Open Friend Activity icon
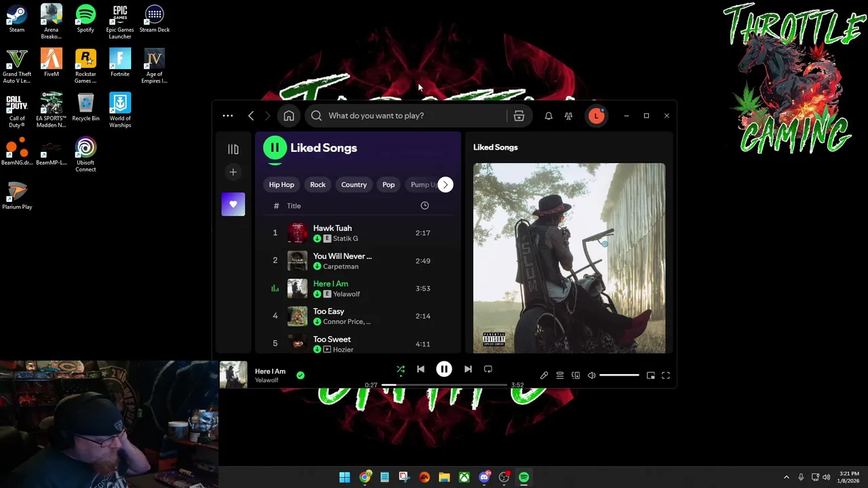 coord(568,116)
